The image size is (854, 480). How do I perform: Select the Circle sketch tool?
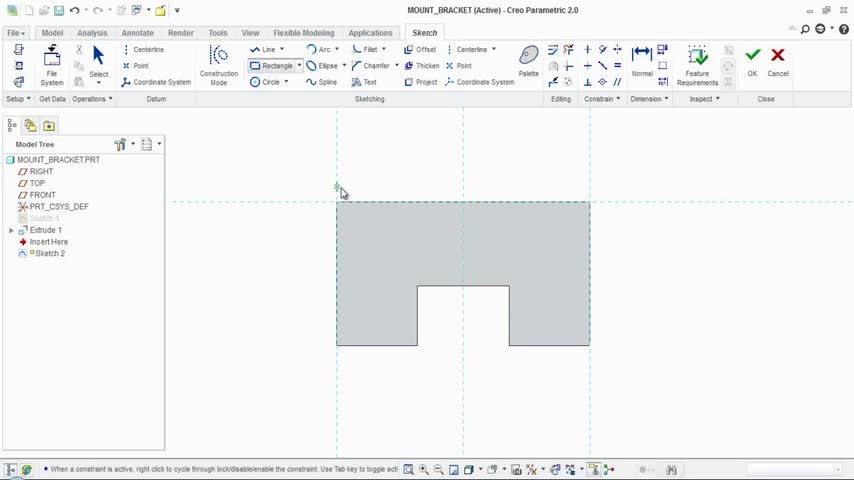pos(265,82)
